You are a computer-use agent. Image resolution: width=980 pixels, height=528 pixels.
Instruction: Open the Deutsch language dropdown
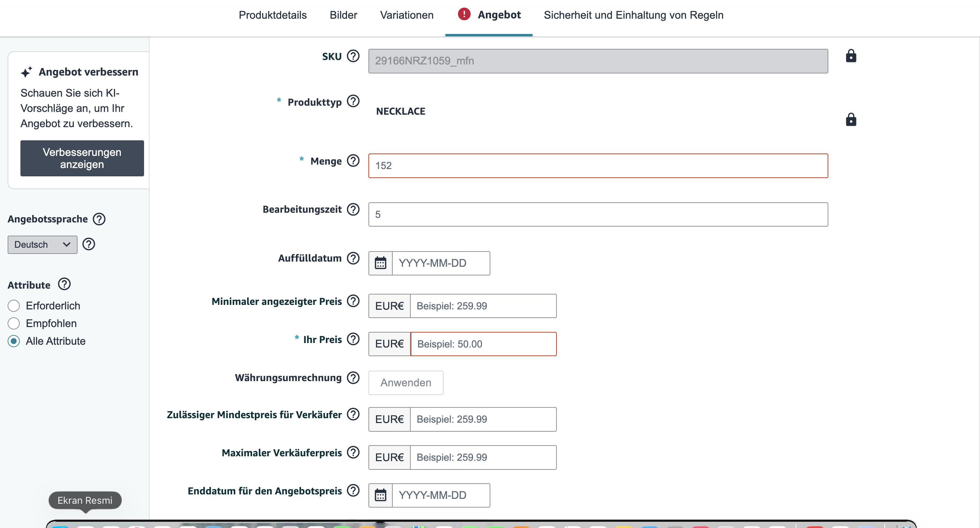[42, 244]
